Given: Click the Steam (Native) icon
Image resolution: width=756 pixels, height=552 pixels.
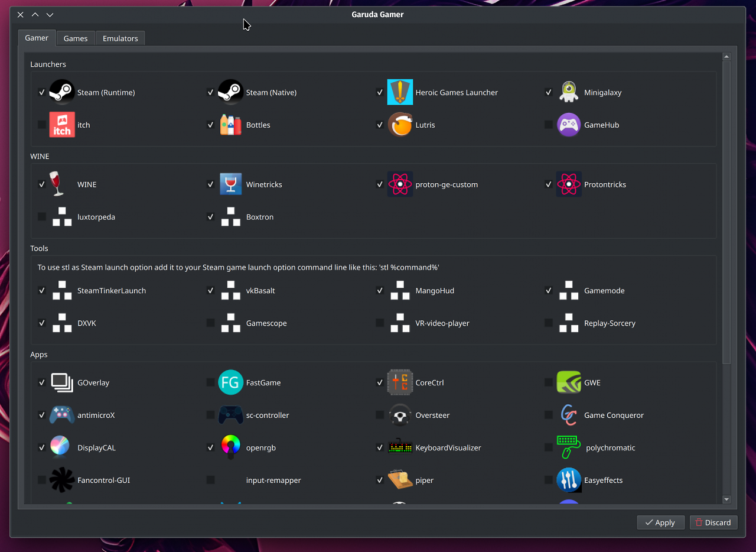Looking at the screenshot, I should (231, 92).
